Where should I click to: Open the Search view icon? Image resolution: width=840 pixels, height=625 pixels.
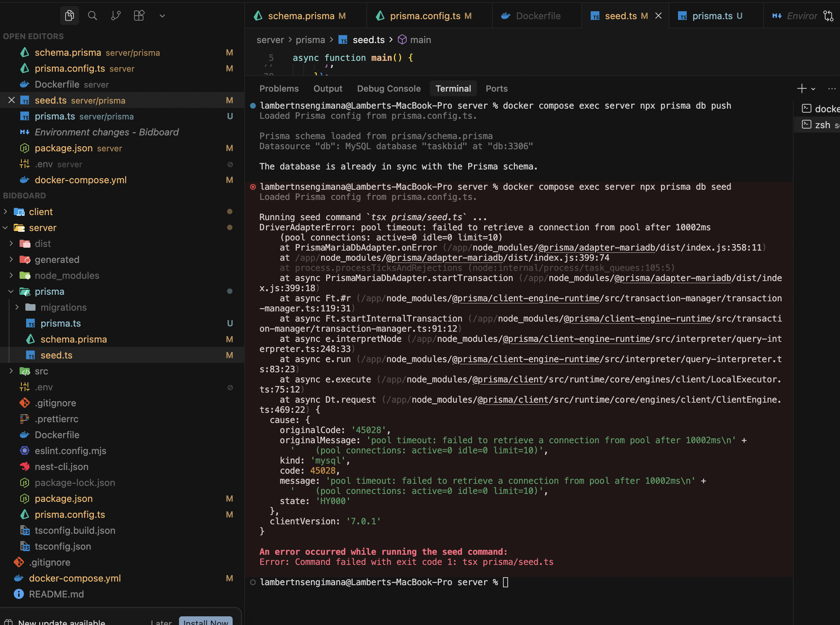(92, 16)
